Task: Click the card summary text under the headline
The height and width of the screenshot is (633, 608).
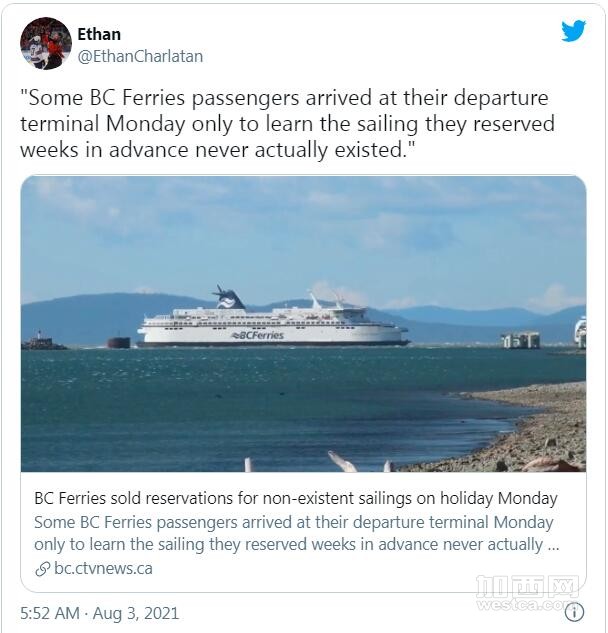Action: pyautogui.click(x=295, y=534)
